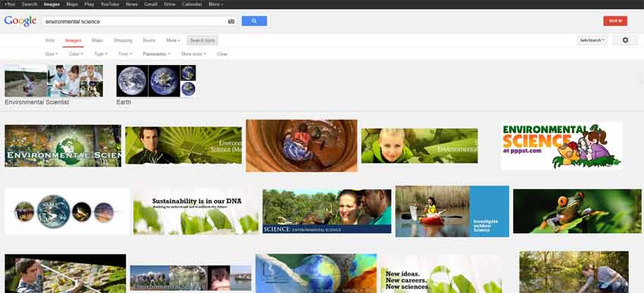Open the Environmental Science globe banner image
The image size is (644, 293).
63,145
